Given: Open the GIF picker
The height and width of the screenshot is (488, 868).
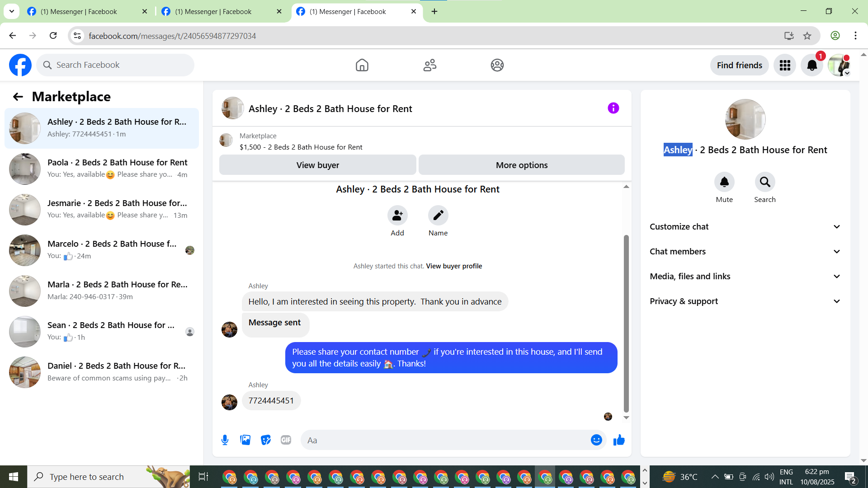Looking at the screenshot, I should (x=286, y=440).
